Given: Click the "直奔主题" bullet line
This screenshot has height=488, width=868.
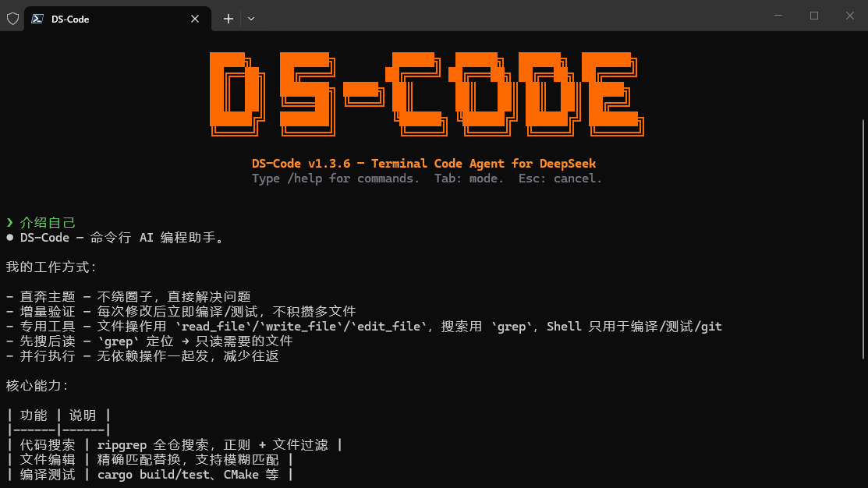Looking at the screenshot, I should pyautogui.click(x=129, y=297).
